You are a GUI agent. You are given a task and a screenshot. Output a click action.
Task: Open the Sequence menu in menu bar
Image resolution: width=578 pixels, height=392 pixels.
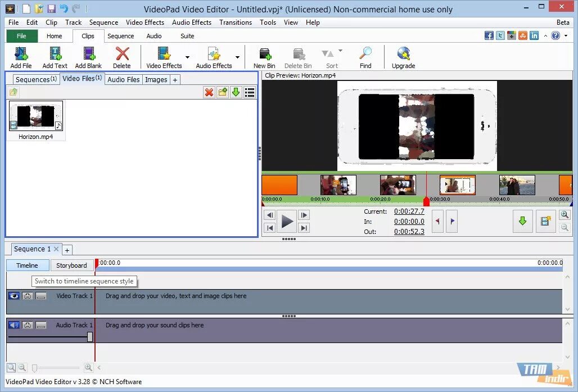pyautogui.click(x=103, y=22)
